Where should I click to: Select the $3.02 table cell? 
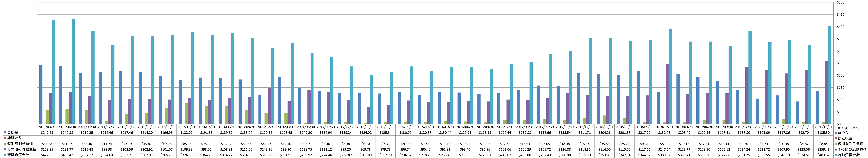click(x=306, y=144)
